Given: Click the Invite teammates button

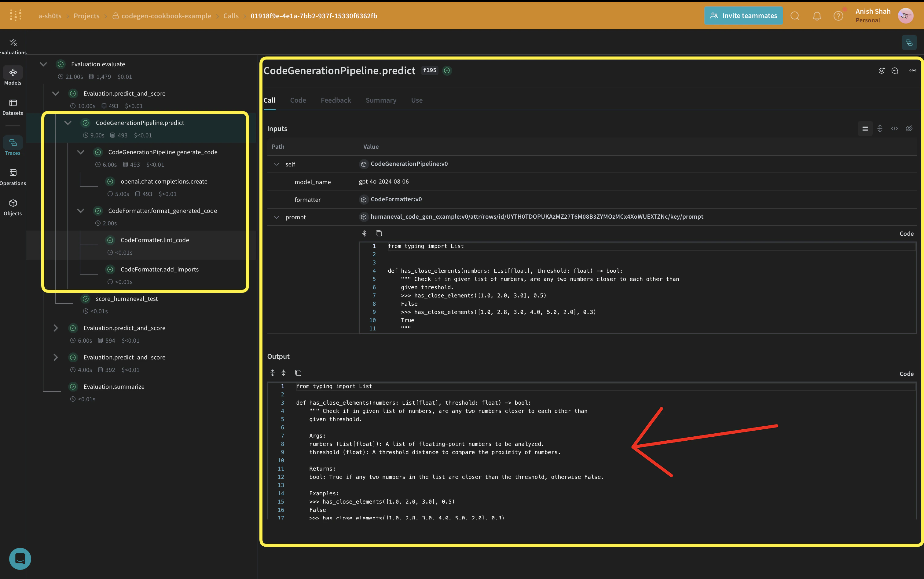Looking at the screenshot, I should pos(743,15).
